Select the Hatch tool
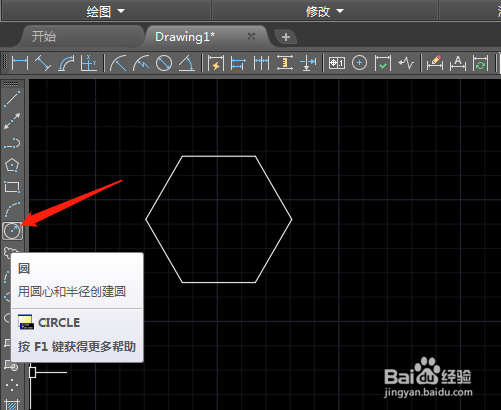Viewport: 501px width, 410px height. tap(12, 404)
